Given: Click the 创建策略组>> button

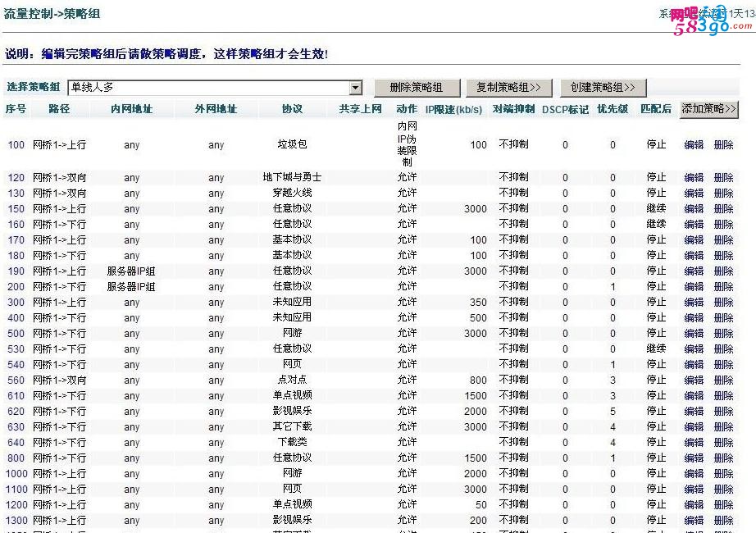Looking at the screenshot, I should (603, 87).
